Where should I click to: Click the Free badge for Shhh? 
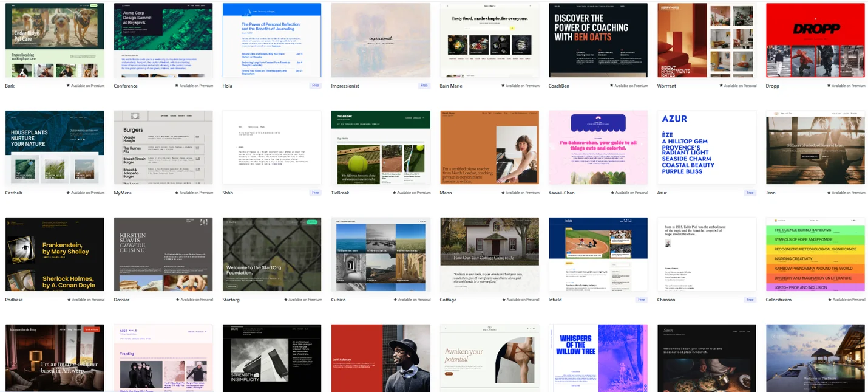click(x=316, y=193)
